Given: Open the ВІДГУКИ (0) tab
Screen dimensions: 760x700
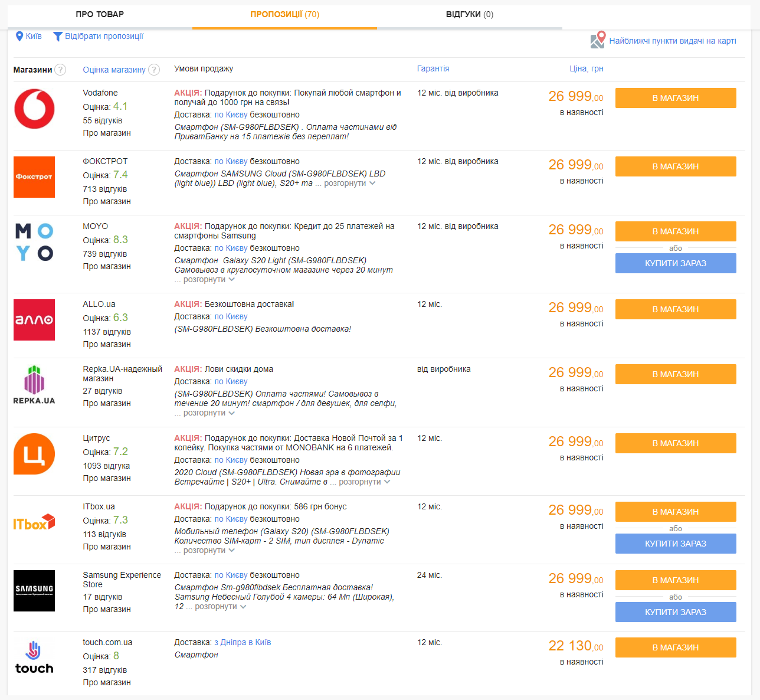Looking at the screenshot, I should tap(470, 15).
